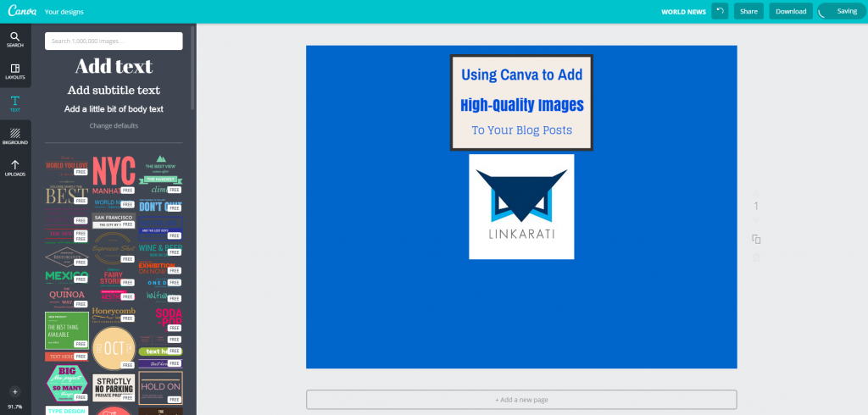868x415 pixels.
Task: Insert Add a little bit of body text
Action: tap(114, 109)
